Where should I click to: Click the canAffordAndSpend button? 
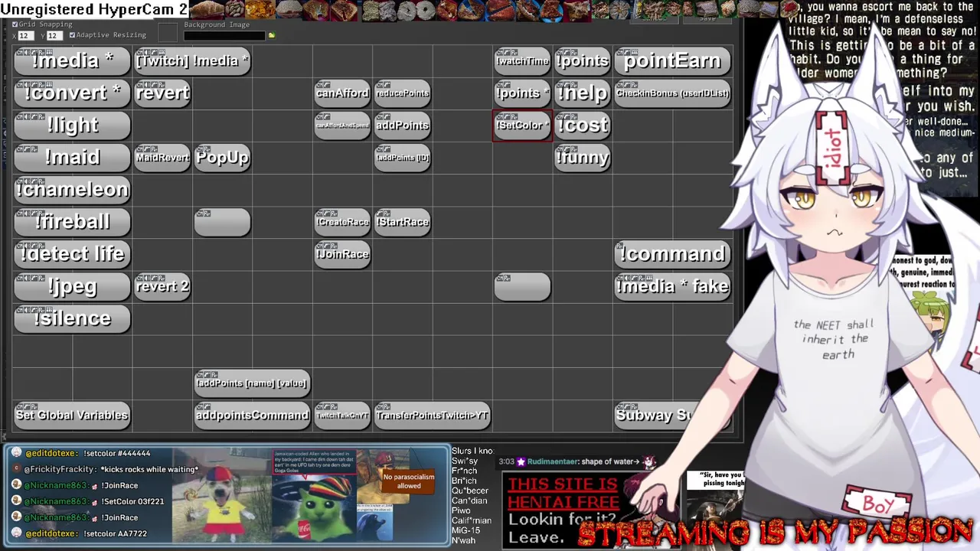click(x=342, y=126)
